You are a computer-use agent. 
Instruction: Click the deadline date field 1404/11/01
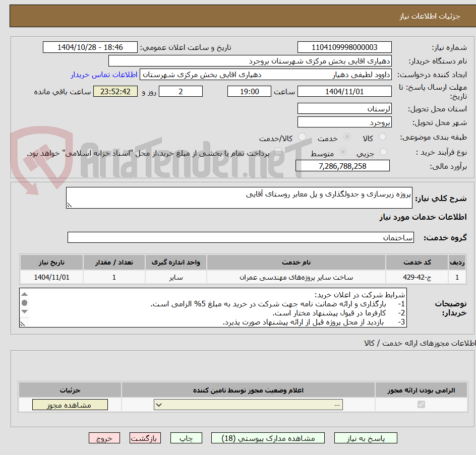(x=344, y=91)
